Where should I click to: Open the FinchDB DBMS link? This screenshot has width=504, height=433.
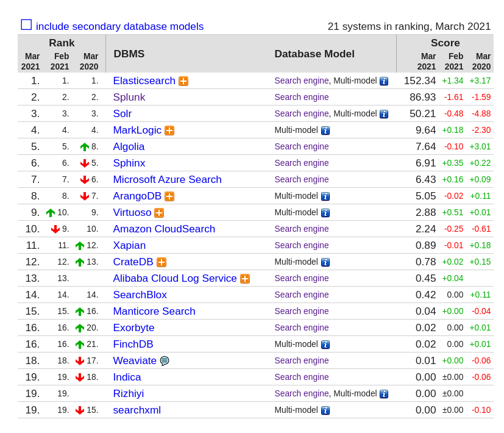click(133, 344)
